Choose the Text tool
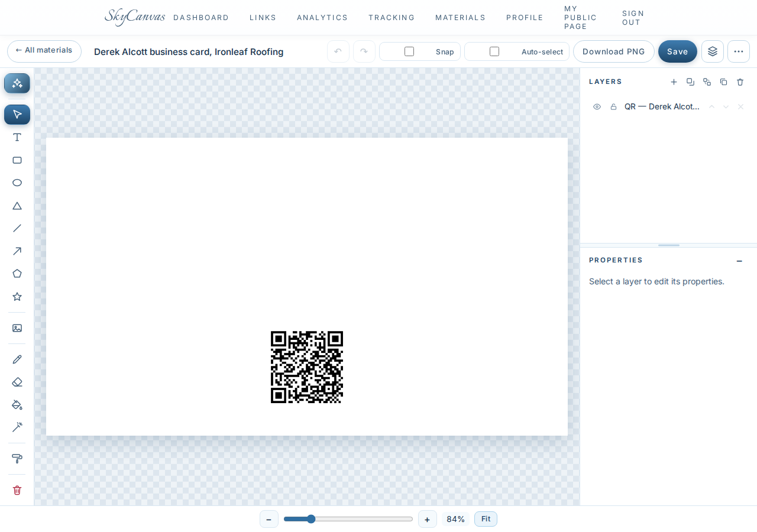 (17, 137)
